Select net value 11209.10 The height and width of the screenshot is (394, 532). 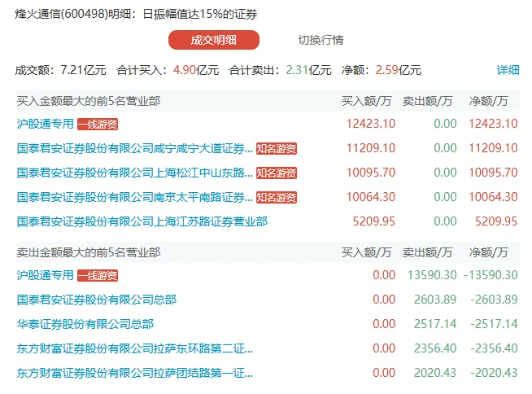click(493, 148)
